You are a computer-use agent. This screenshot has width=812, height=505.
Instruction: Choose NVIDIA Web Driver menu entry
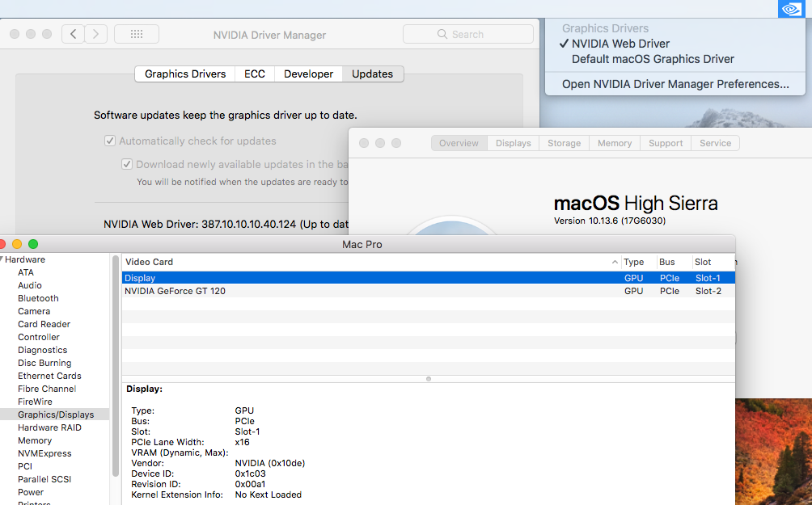click(620, 44)
